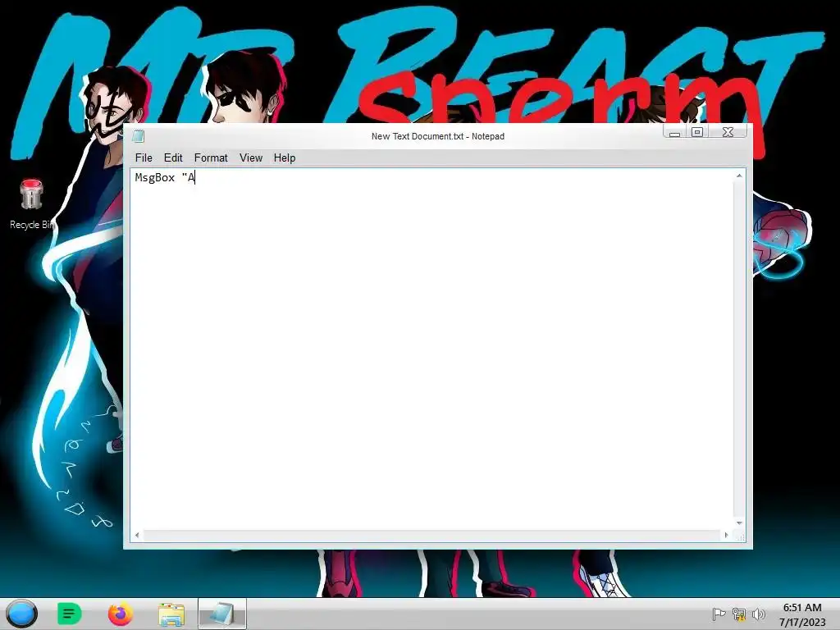The height and width of the screenshot is (630, 840).
Task: Click inside the Notepad text area
Action: click(x=432, y=349)
